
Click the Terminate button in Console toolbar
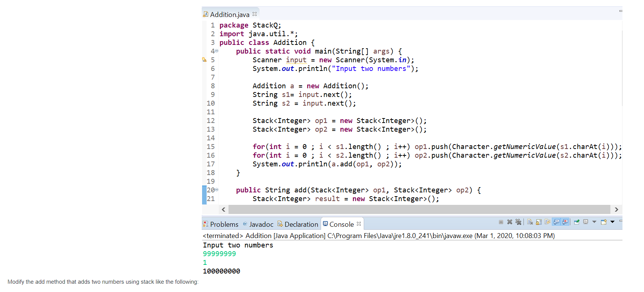coord(501,222)
